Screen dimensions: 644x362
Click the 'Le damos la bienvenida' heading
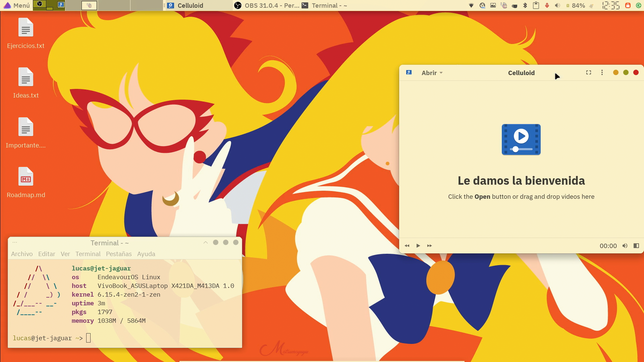521,181
